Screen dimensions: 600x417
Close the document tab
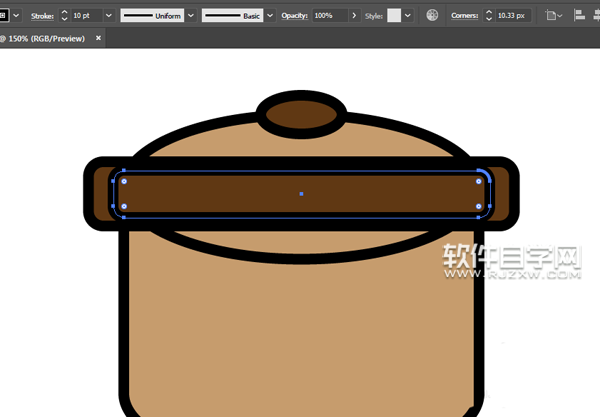(99, 39)
